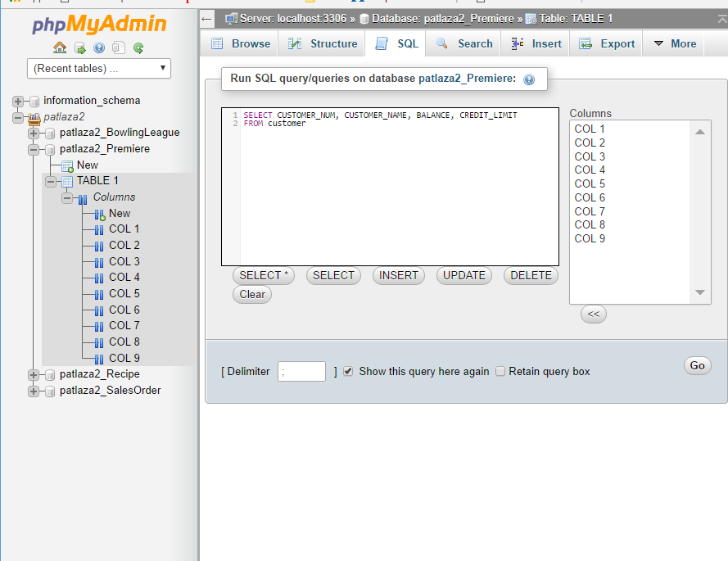The image size is (728, 561).
Task: Open the SQL tab
Action: [x=396, y=43]
